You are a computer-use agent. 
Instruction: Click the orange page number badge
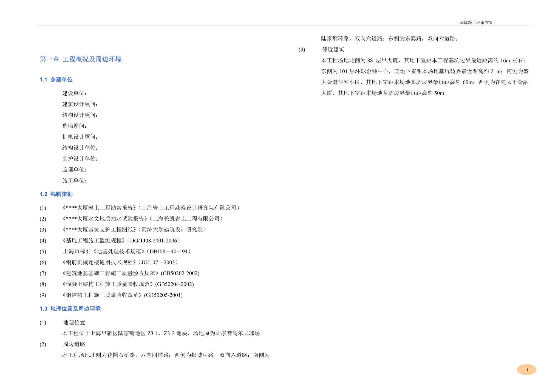click(x=527, y=370)
